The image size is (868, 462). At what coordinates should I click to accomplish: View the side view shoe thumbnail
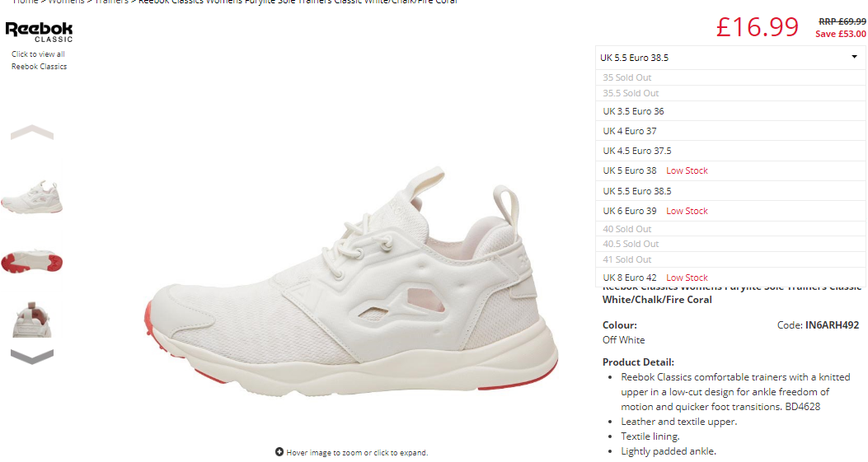click(x=32, y=198)
